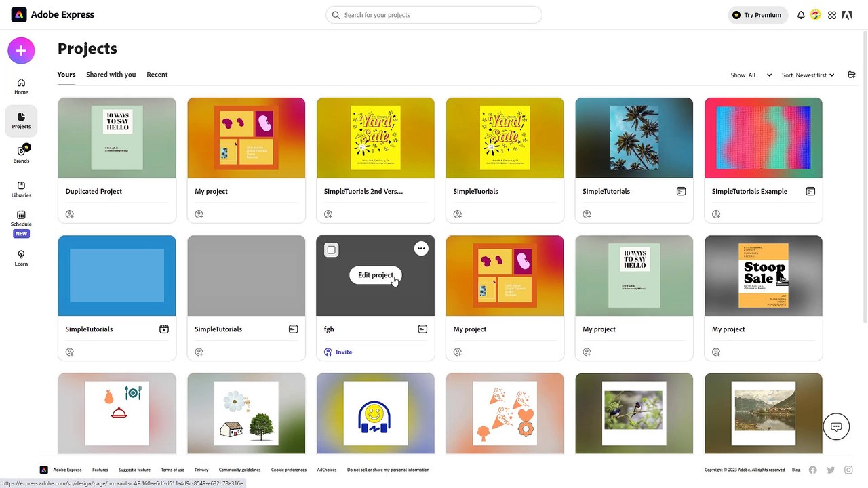
Task: Open the birds on branch photo thumbnail
Action: pyautogui.click(x=634, y=413)
